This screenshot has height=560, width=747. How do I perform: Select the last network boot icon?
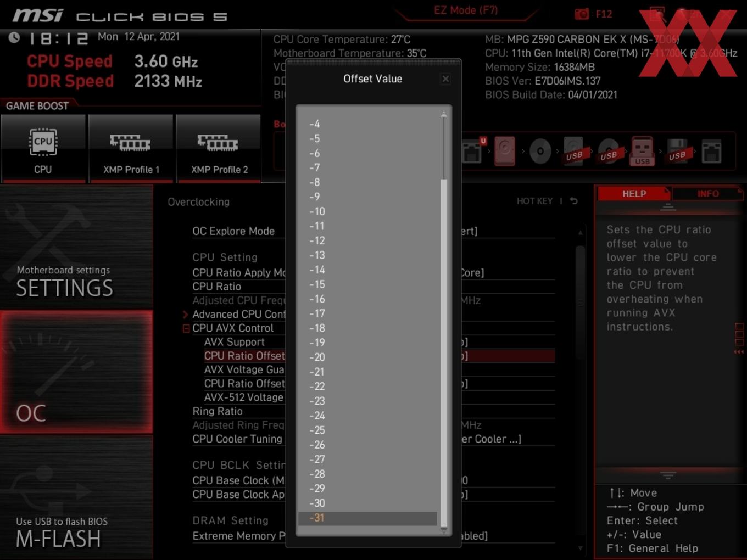coord(711,152)
